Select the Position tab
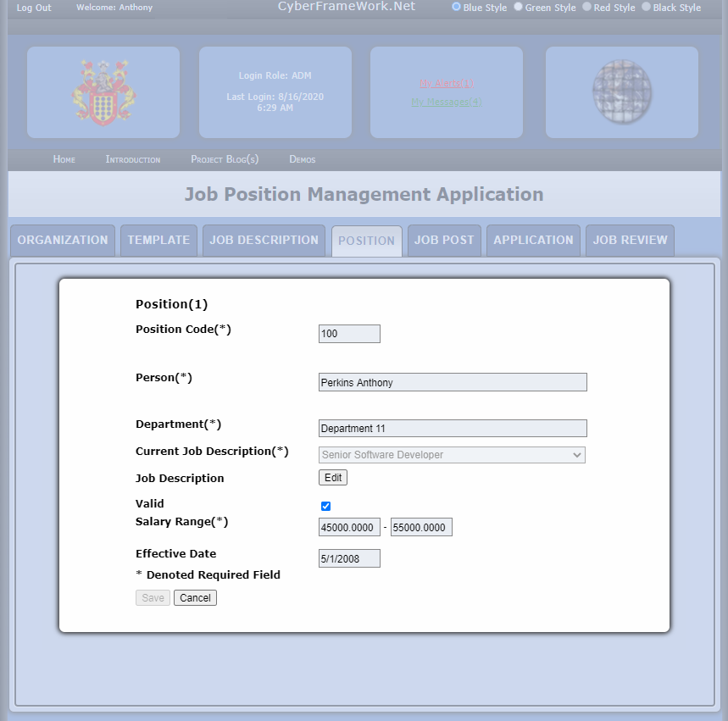Viewport: 728px width, 721px height. [x=367, y=241]
